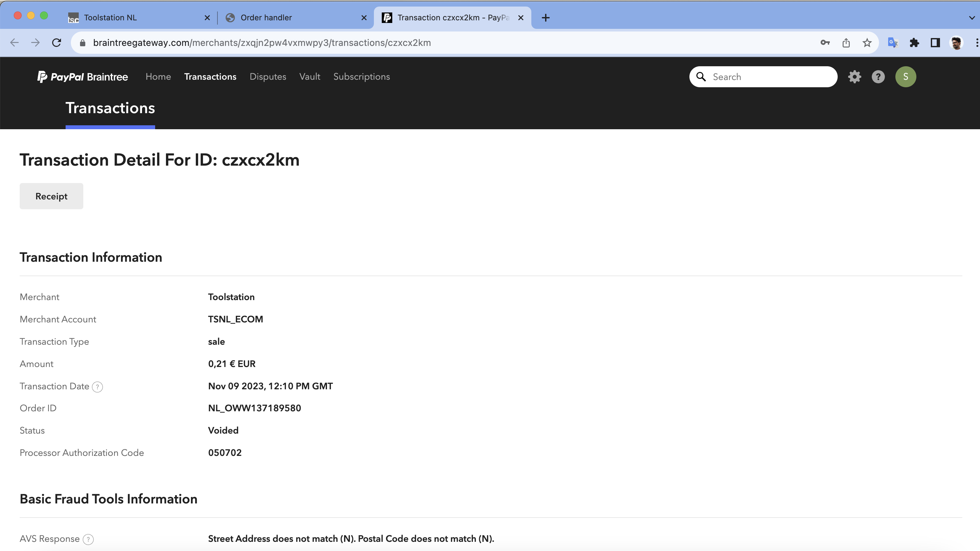Viewport: 980px width, 551px height.
Task: Open the browser extensions puzzle icon
Action: (914, 43)
